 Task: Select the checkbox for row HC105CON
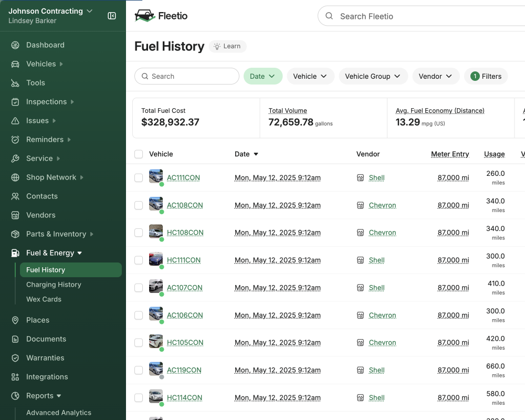[139, 343]
